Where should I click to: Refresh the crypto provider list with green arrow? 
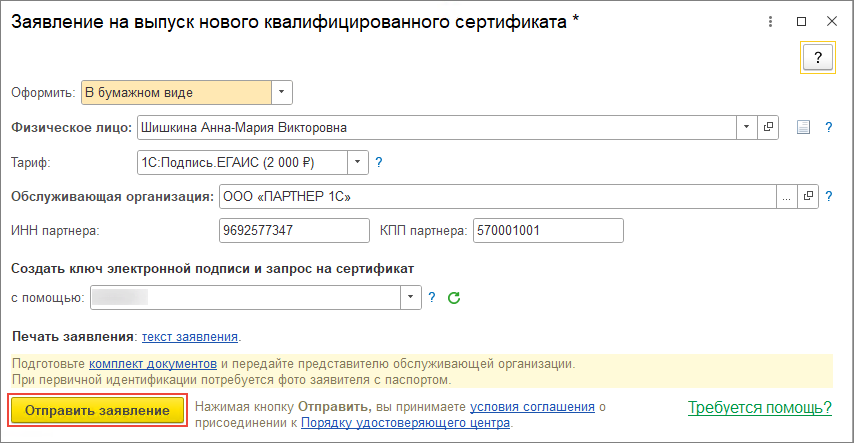[x=453, y=297]
